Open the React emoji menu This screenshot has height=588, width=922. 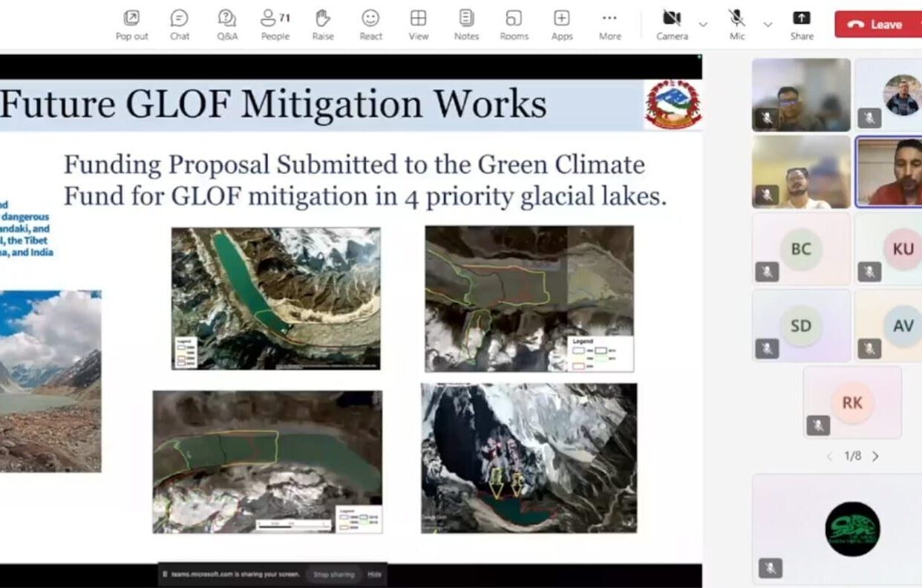coord(370,24)
